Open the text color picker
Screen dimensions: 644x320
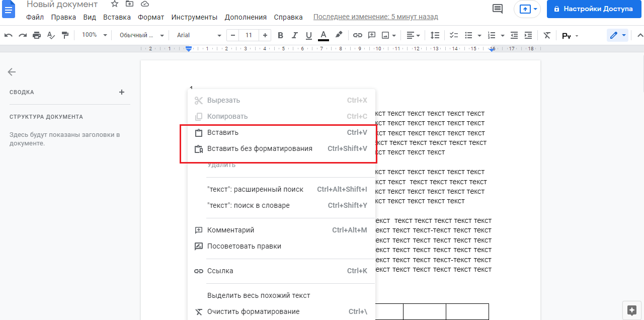coord(324,35)
